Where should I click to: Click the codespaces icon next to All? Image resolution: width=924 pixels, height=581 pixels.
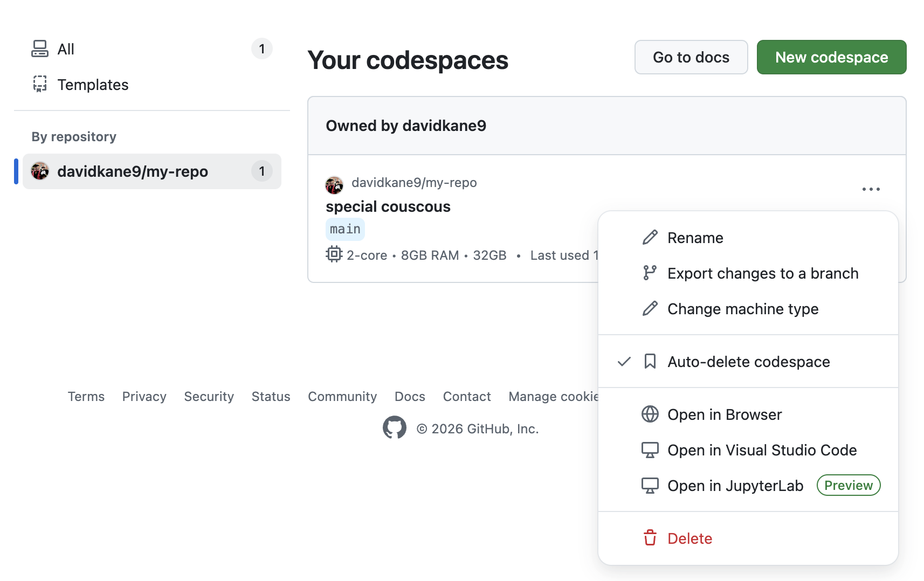pos(40,49)
